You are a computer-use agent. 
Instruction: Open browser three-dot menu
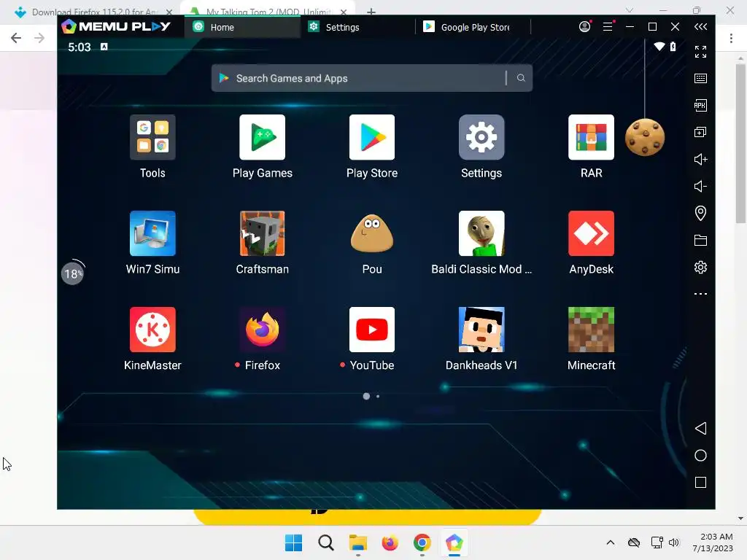(x=731, y=38)
